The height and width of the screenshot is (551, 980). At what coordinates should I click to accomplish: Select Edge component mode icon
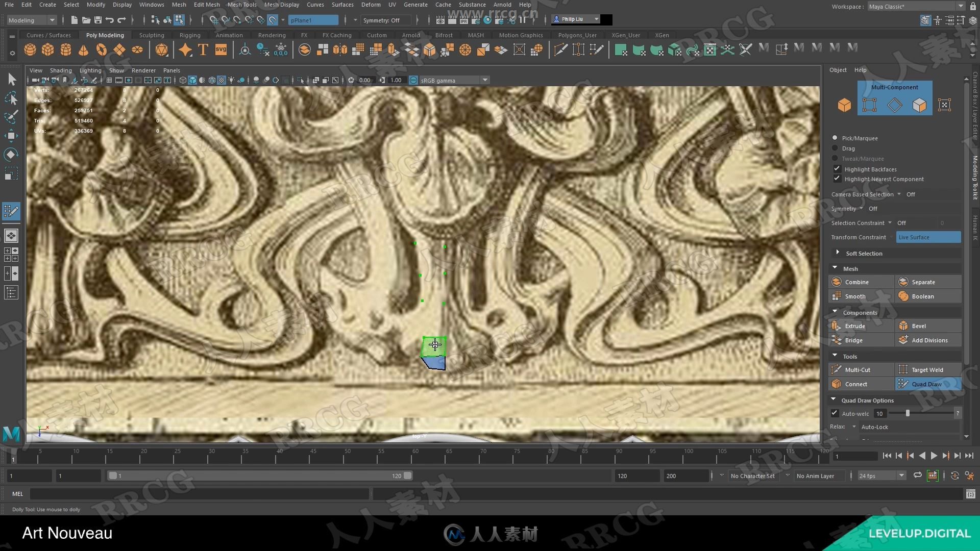(x=894, y=105)
